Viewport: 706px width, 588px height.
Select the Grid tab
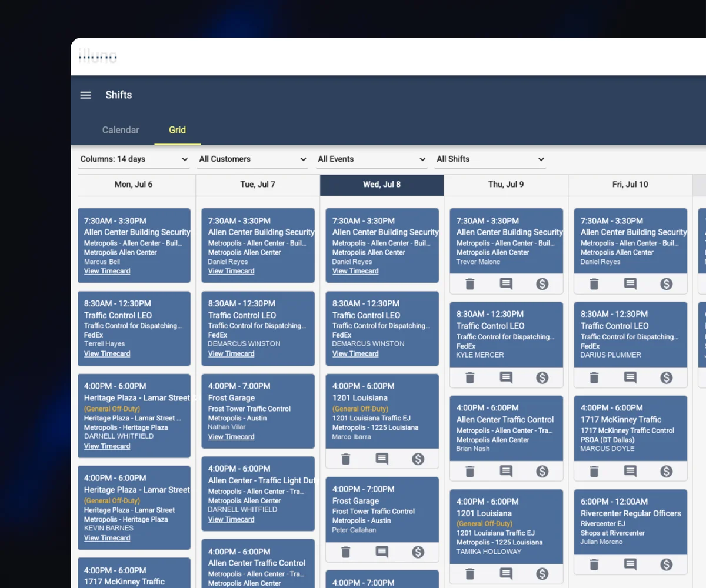point(178,130)
